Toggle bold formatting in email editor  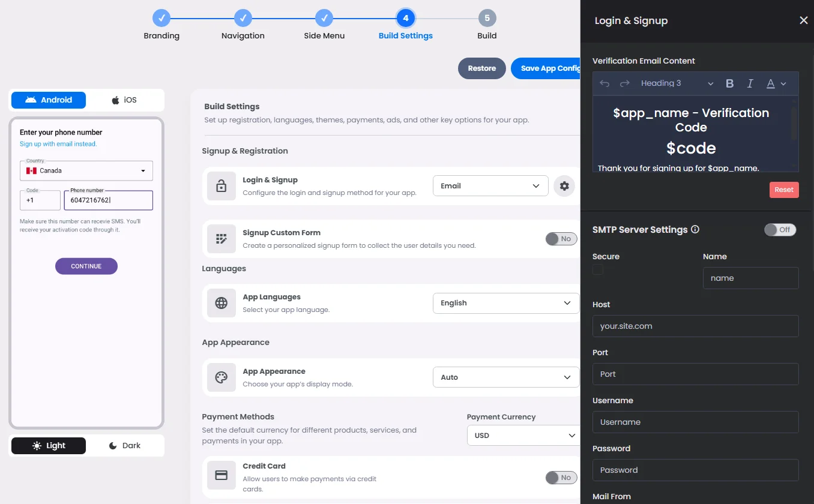pyautogui.click(x=729, y=84)
